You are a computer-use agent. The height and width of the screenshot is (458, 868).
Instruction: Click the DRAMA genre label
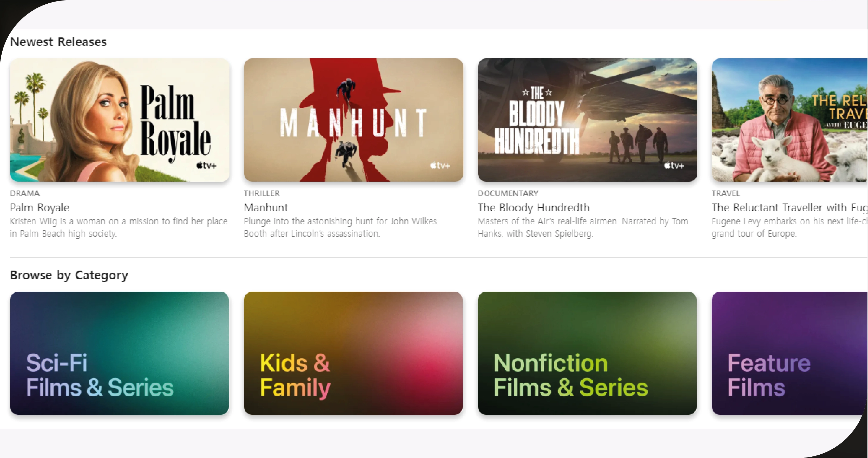[25, 193]
